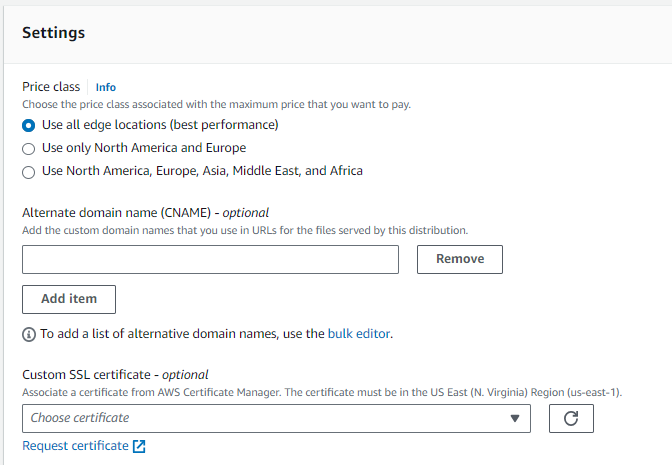Image resolution: width=672 pixels, height=465 pixels.
Task: Open the bulk editor link
Action: [x=359, y=333]
